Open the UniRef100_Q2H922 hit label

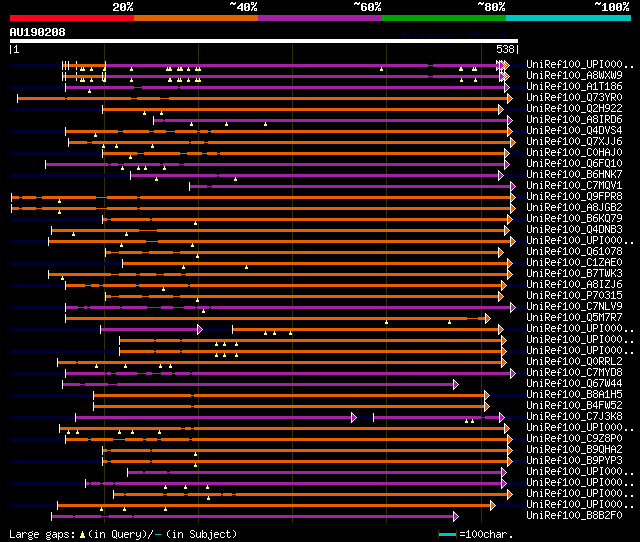tap(574, 108)
